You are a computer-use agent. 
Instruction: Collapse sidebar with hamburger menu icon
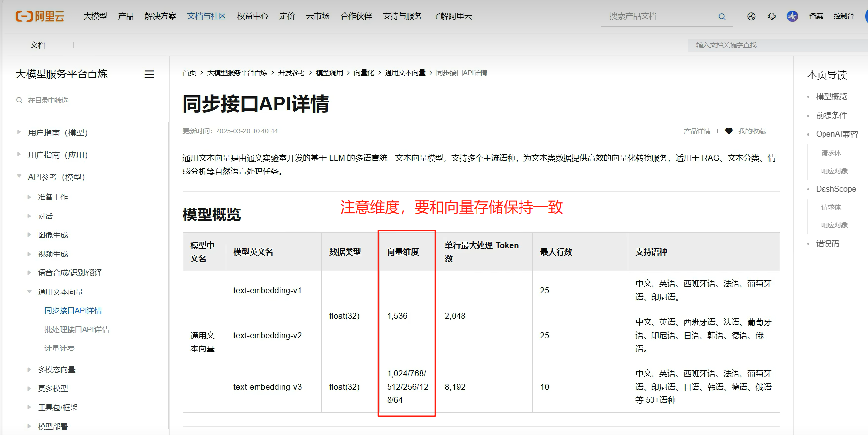[x=149, y=74]
